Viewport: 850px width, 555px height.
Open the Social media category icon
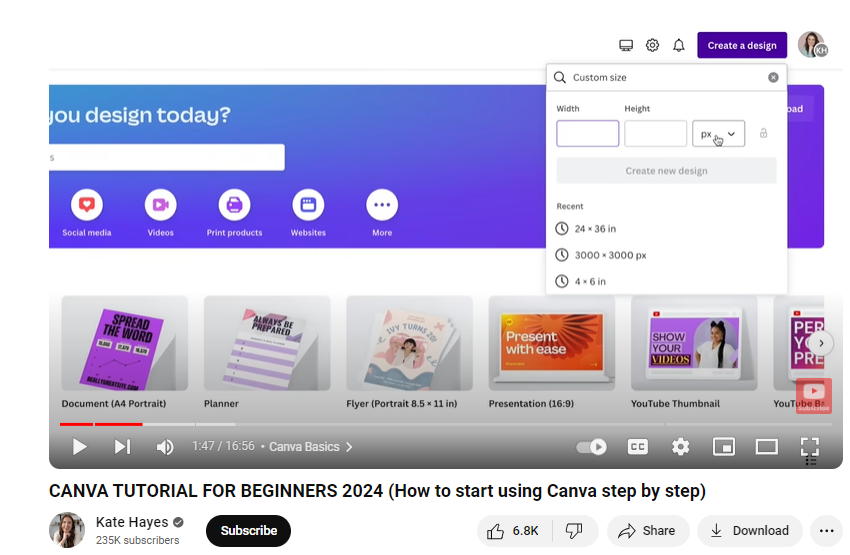pyautogui.click(x=87, y=205)
